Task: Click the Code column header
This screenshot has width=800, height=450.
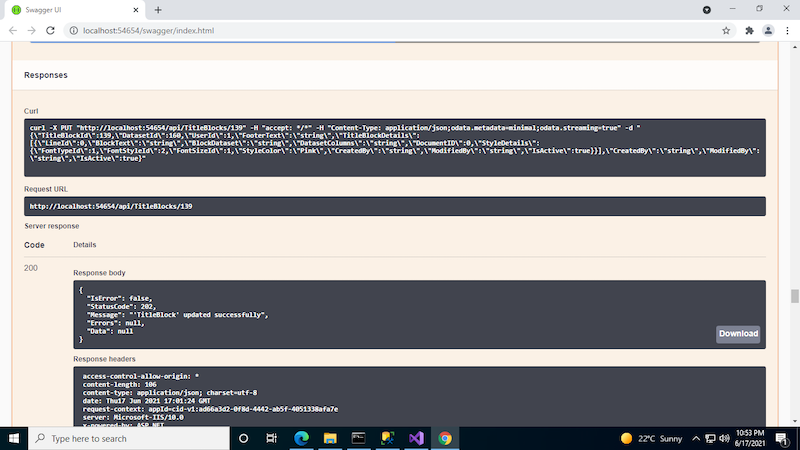Action: pos(34,245)
